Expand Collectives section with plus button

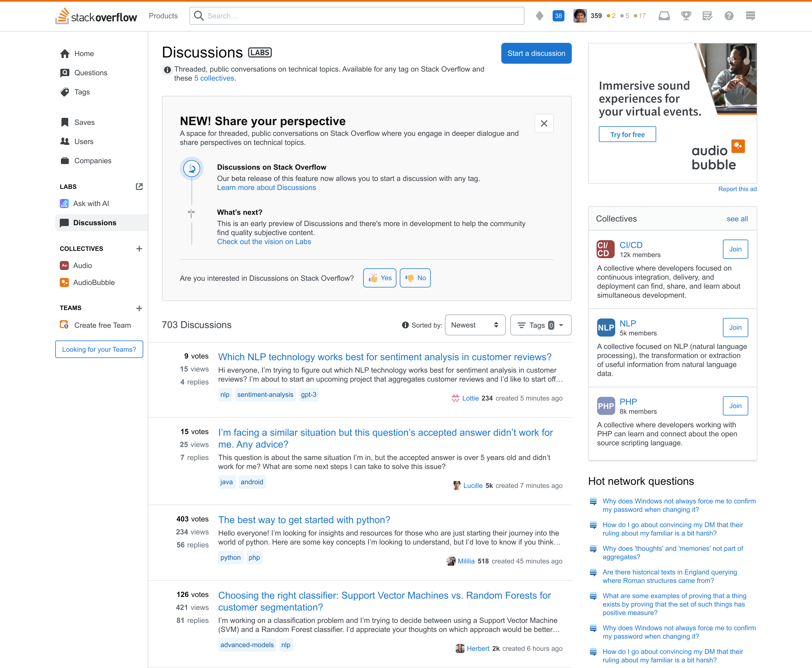coord(140,249)
